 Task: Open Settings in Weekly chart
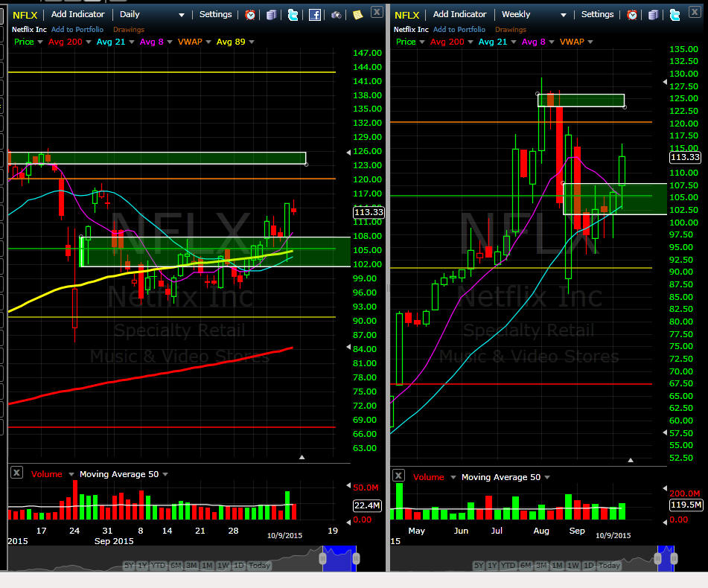597,14
